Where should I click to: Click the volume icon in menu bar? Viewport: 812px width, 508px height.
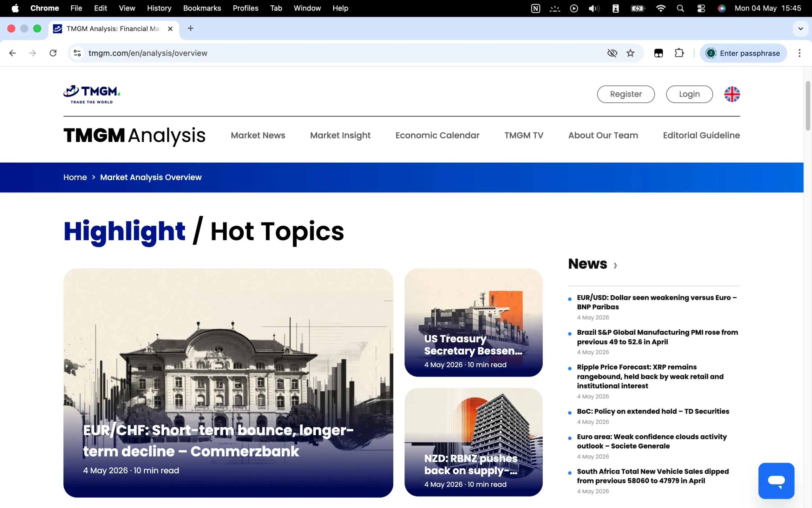click(594, 8)
